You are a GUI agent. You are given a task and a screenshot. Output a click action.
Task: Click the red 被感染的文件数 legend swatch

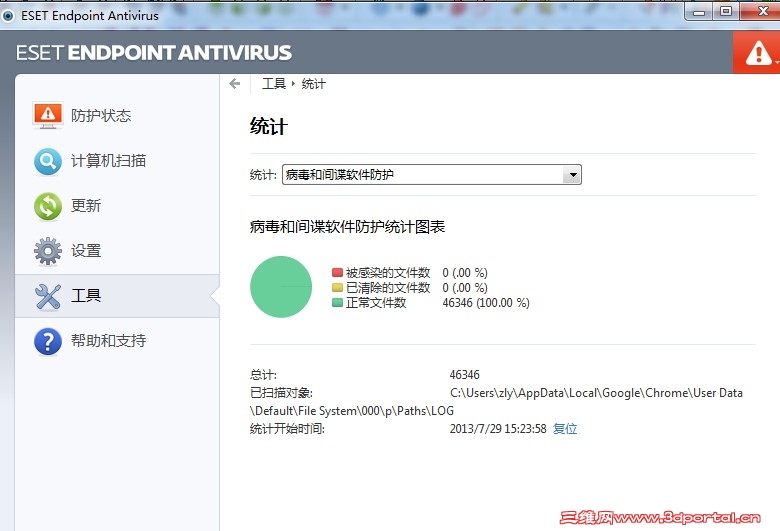[x=337, y=272]
